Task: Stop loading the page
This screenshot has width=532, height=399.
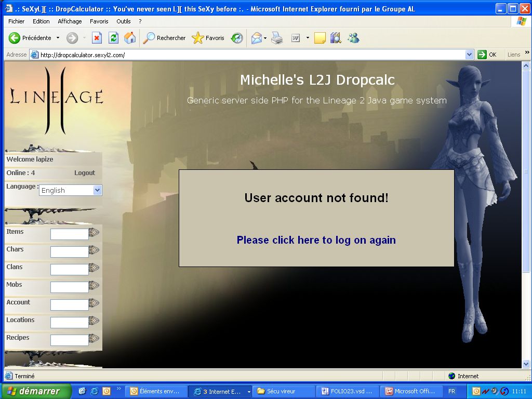Action: pos(97,38)
